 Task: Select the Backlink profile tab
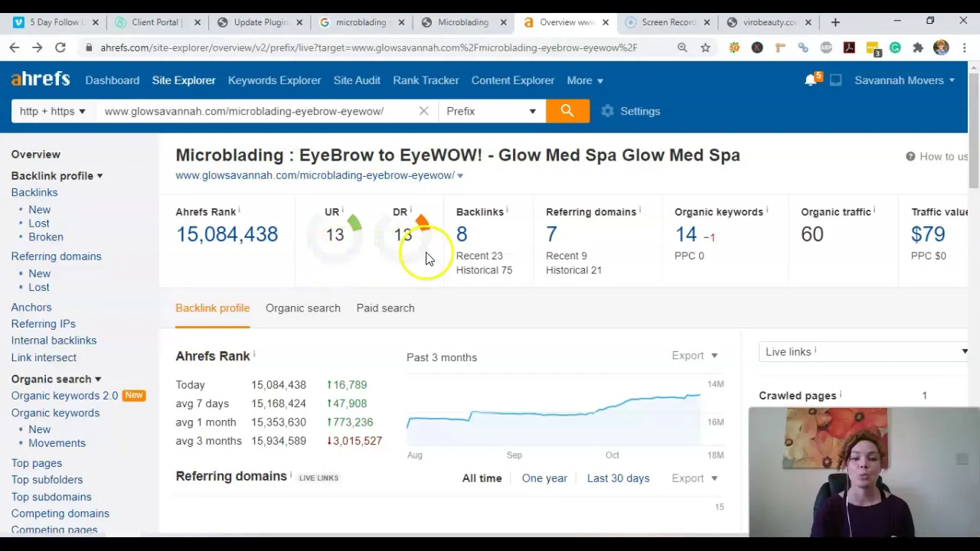(213, 308)
